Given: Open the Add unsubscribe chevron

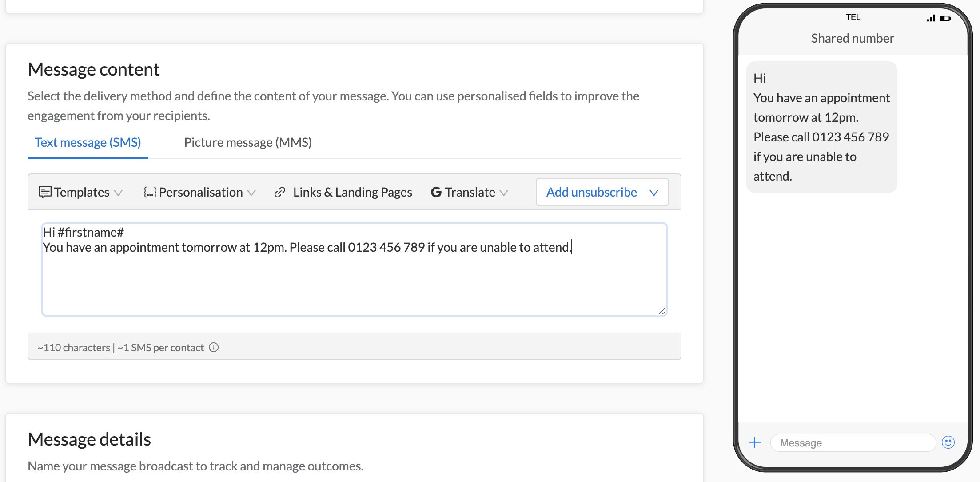Looking at the screenshot, I should click(653, 192).
